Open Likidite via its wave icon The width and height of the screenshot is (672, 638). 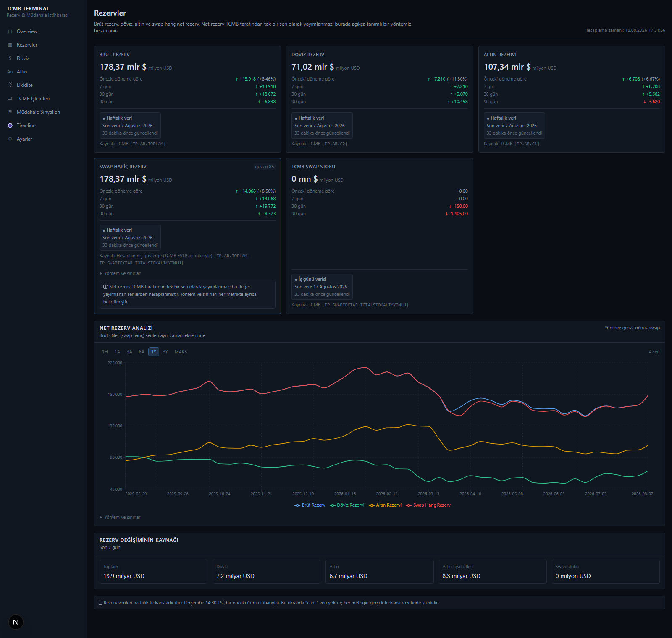10,85
